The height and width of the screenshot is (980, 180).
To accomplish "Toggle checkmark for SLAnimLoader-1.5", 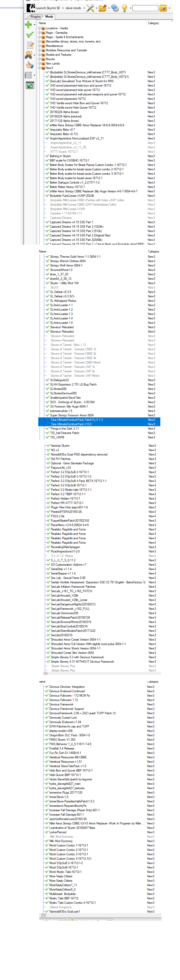I will [x=48, y=323].
